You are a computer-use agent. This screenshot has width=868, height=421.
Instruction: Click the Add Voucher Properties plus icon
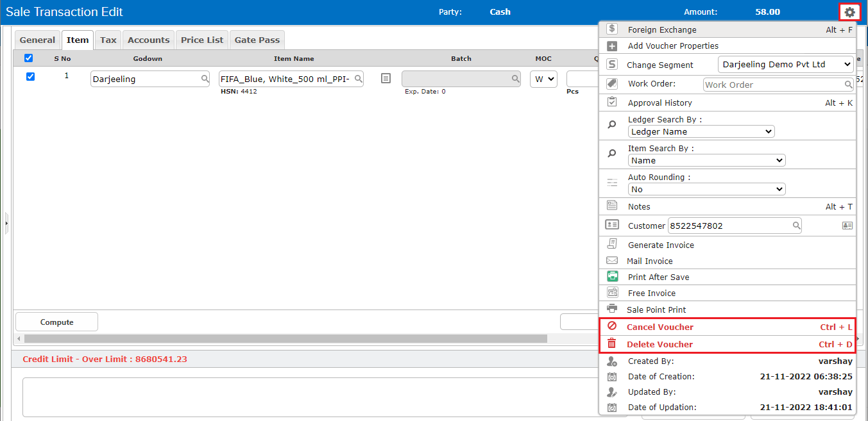pos(612,46)
